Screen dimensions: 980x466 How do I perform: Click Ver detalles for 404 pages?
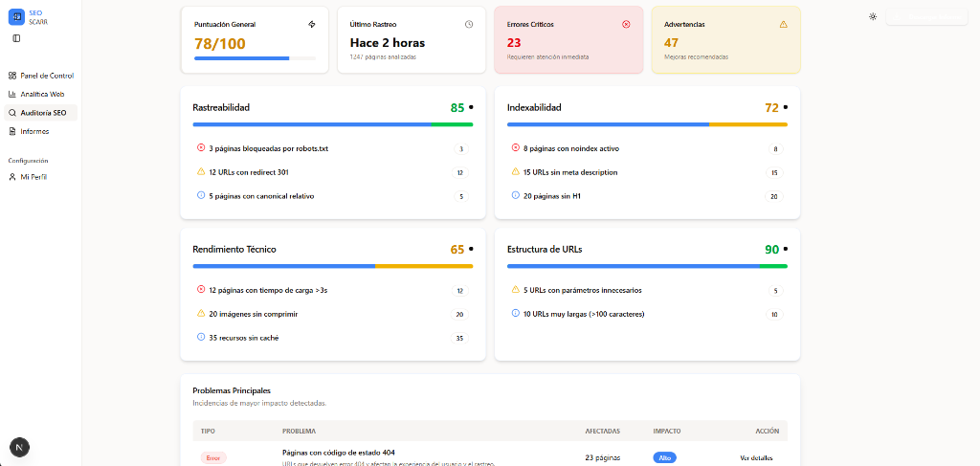tap(755, 458)
